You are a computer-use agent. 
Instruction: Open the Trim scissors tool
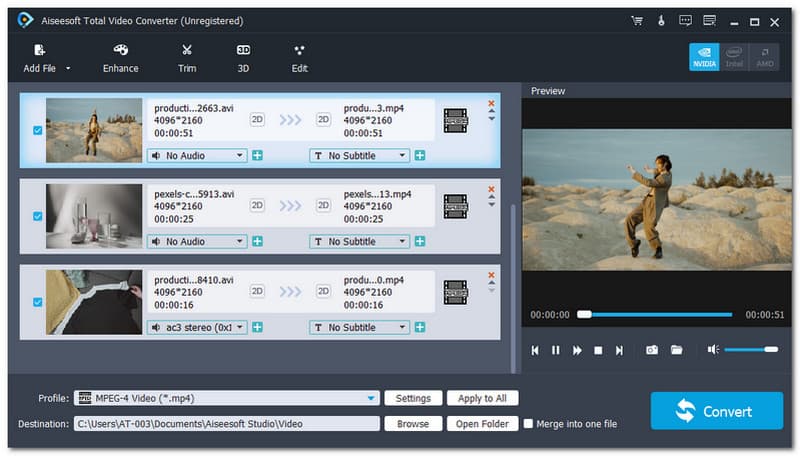click(187, 50)
